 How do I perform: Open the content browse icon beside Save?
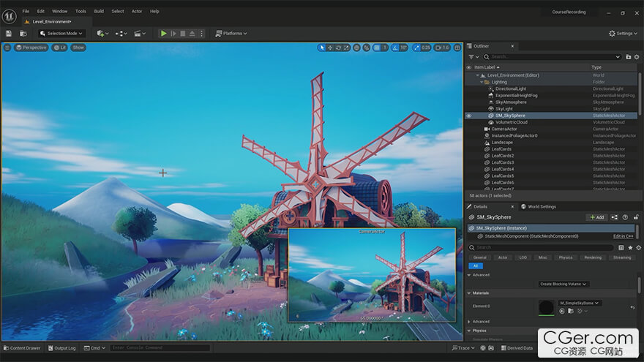coord(23,33)
